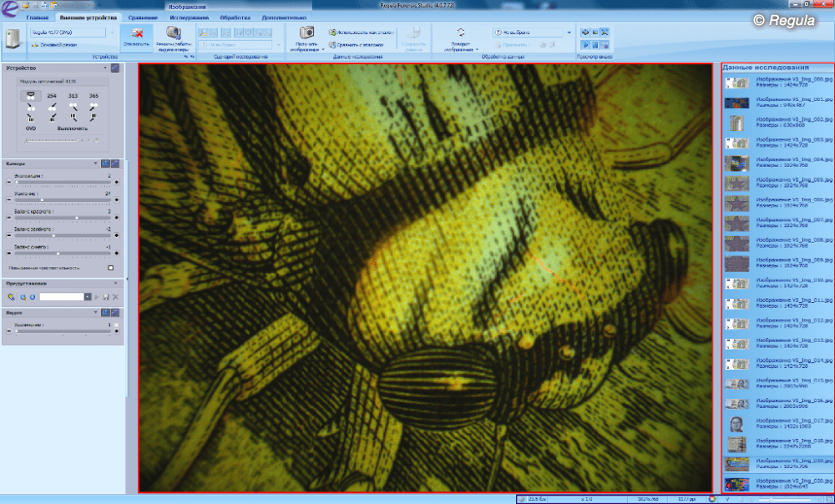Image resolution: width=835 pixels, height=504 pixels.
Task: Click the Regula application logo button
Action: [x=9, y=8]
